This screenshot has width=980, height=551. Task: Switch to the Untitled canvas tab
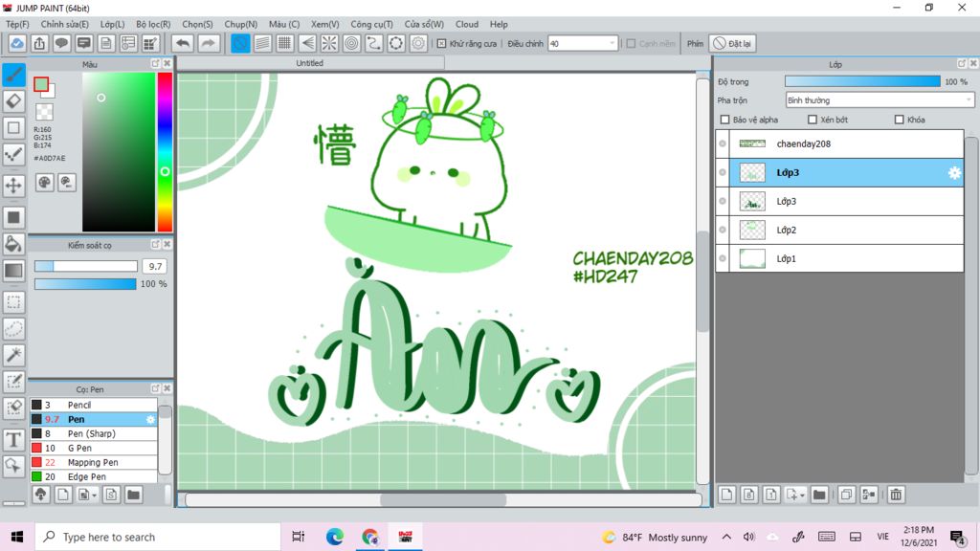point(311,63)
